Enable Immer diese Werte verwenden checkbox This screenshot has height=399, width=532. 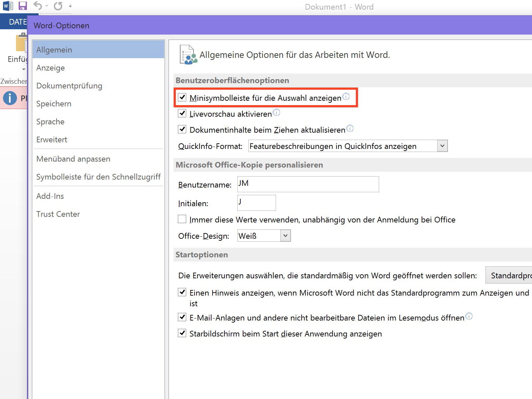[x=182, y=219]
